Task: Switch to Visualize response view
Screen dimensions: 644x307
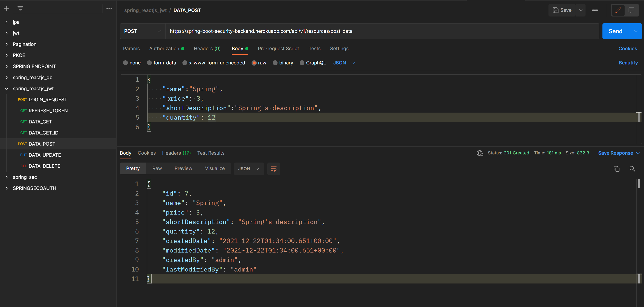Action: [215, 169]
